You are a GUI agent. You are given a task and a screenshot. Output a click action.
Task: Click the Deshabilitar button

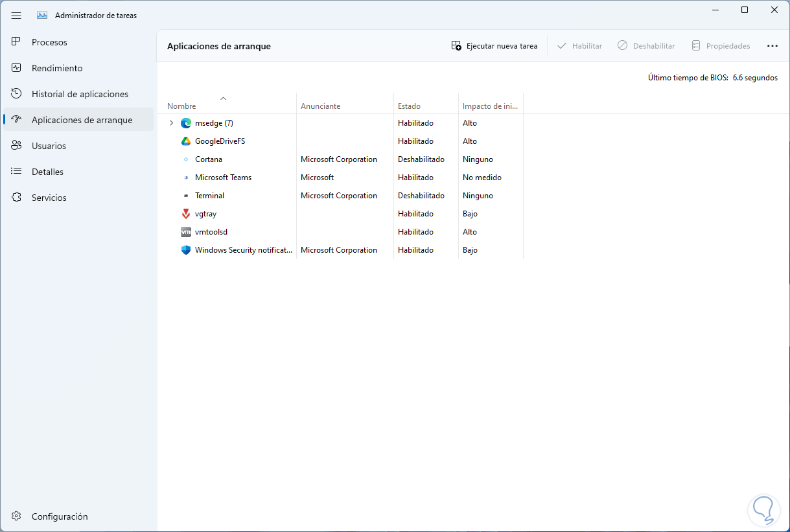pyautogui.click(x=646, y=46)
